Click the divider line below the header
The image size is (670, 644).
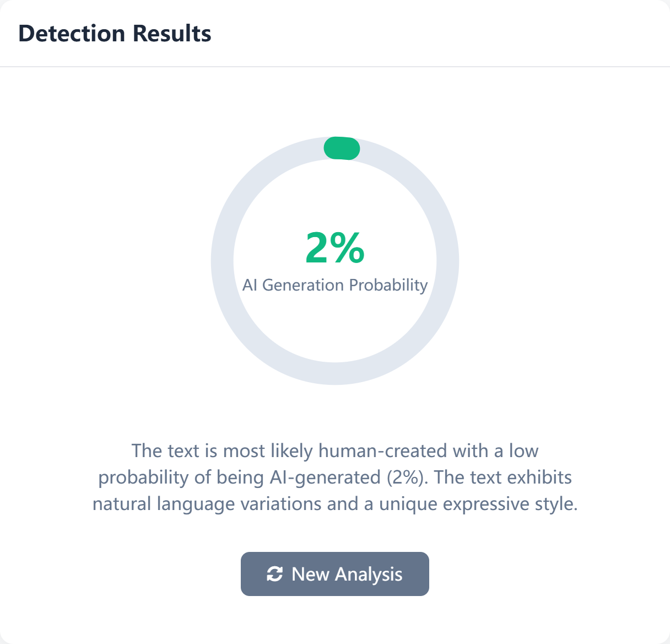335,67
